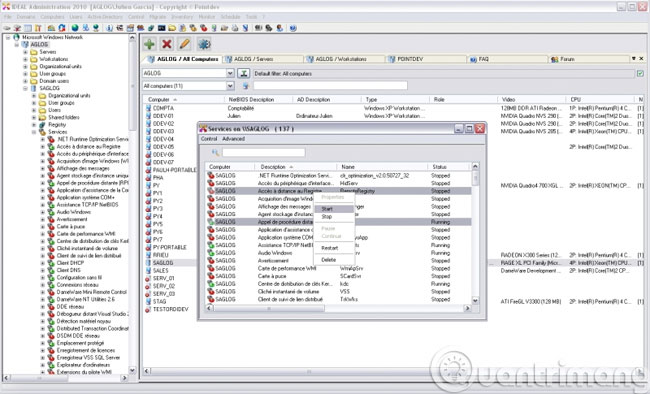Sort by the CPU column header

[600, 100]
